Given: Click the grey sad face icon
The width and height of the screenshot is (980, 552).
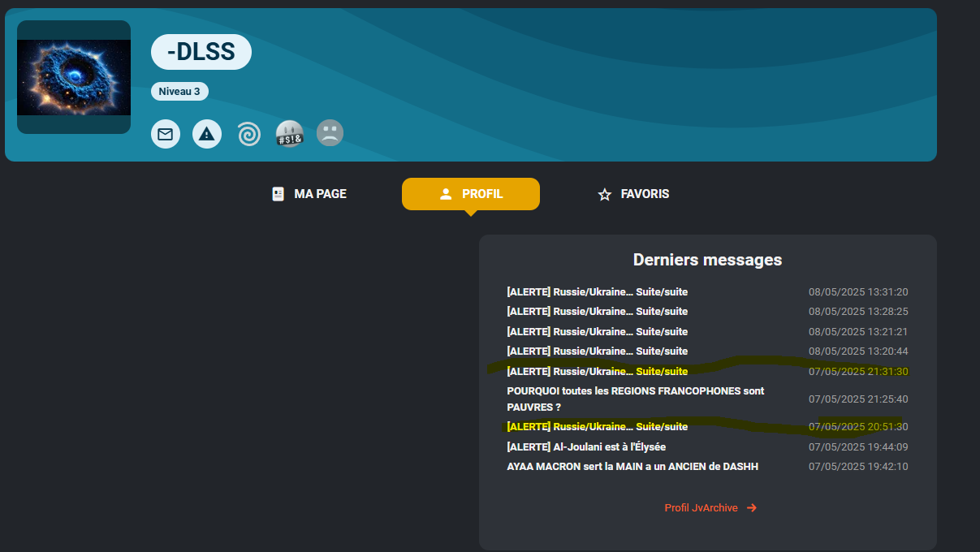Looking at the screenshot, I should (x=330, y=133).
